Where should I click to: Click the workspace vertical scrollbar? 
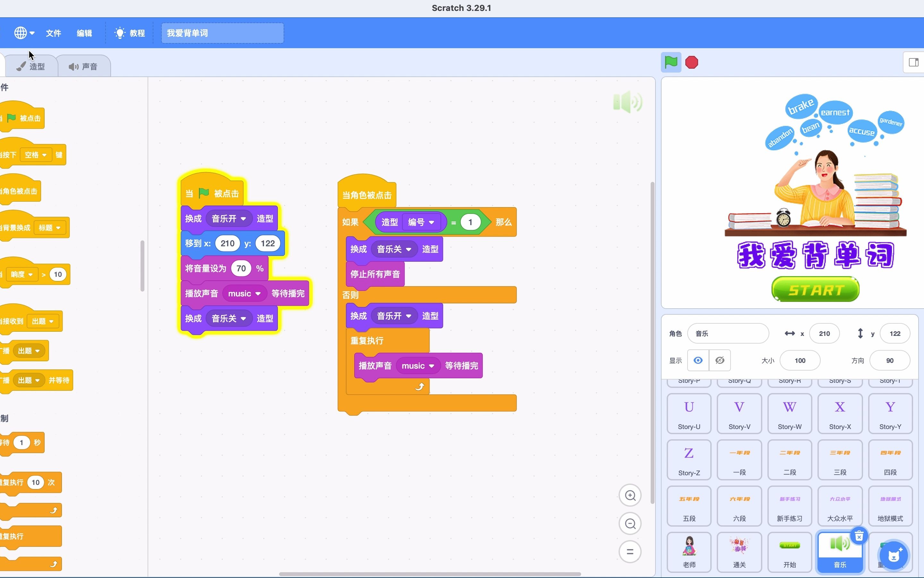click(652, 343)
